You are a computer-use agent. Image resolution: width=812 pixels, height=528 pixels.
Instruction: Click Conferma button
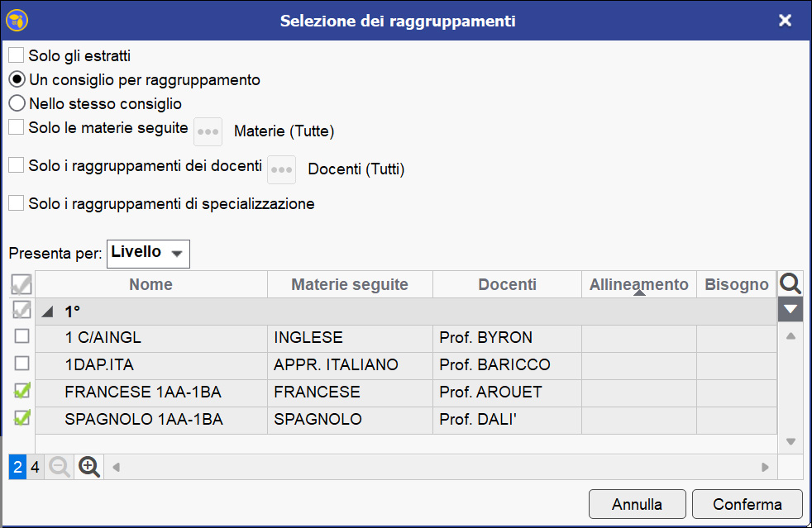(748, 504)
